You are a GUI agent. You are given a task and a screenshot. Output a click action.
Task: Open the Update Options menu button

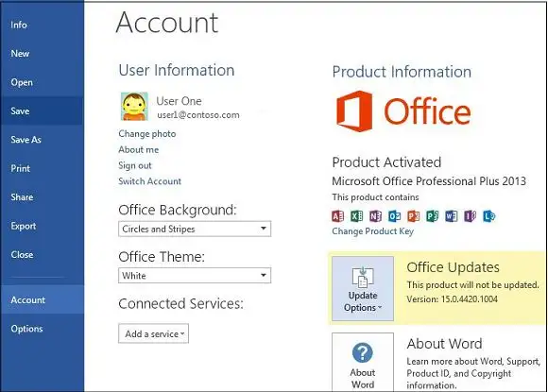(x=363, y=289)
